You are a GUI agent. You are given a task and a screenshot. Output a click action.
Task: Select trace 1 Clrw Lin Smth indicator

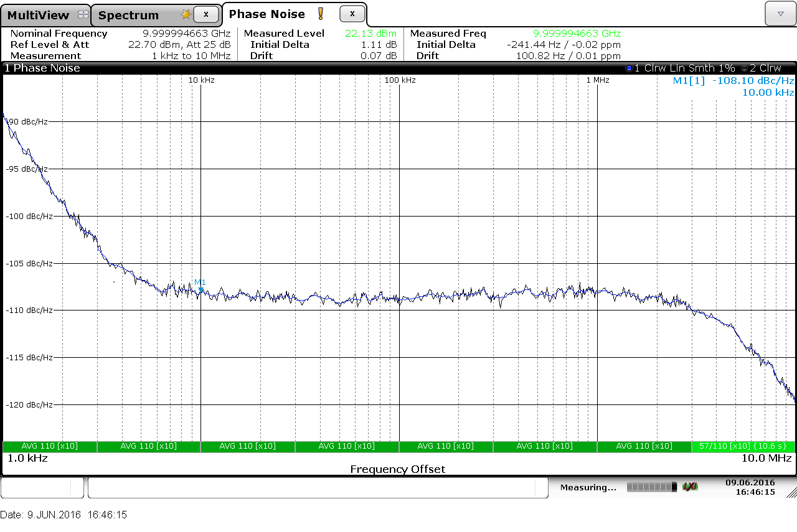tap(680, 68)
